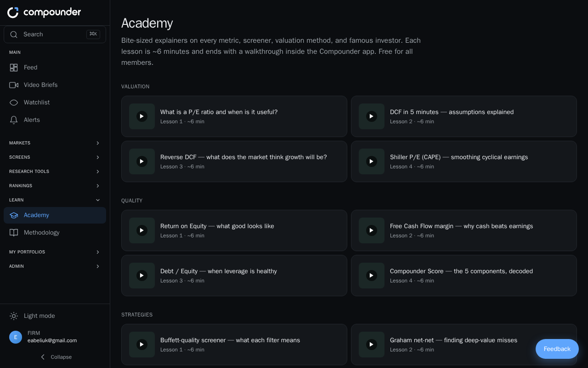Click the search magnifier icon

point(14,34)
